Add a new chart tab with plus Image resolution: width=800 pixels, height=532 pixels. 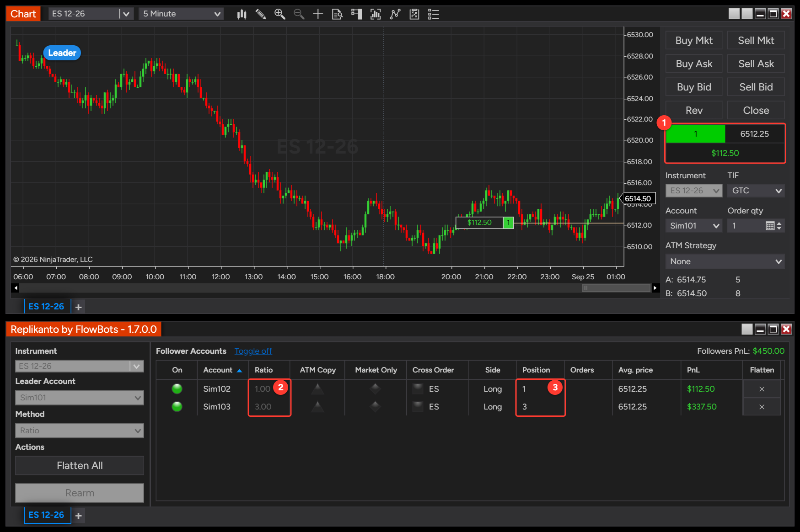[x=79, y=307]
